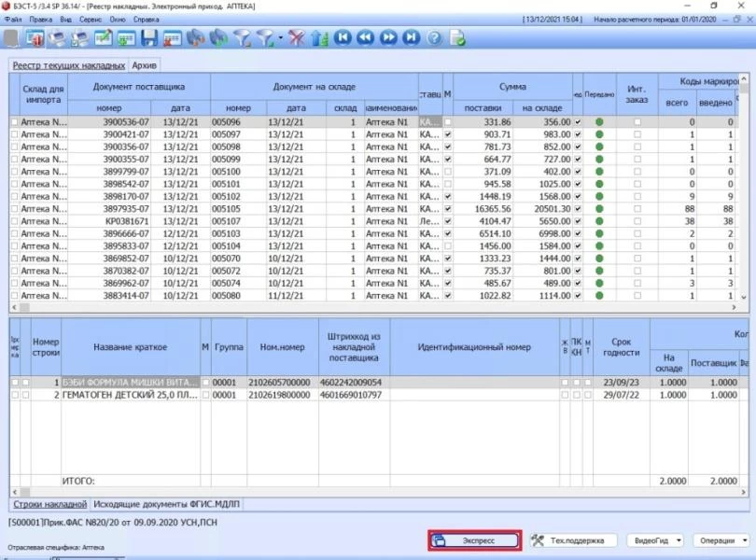
Task: Click the first funnel filter icon
Action: point(242,38)
